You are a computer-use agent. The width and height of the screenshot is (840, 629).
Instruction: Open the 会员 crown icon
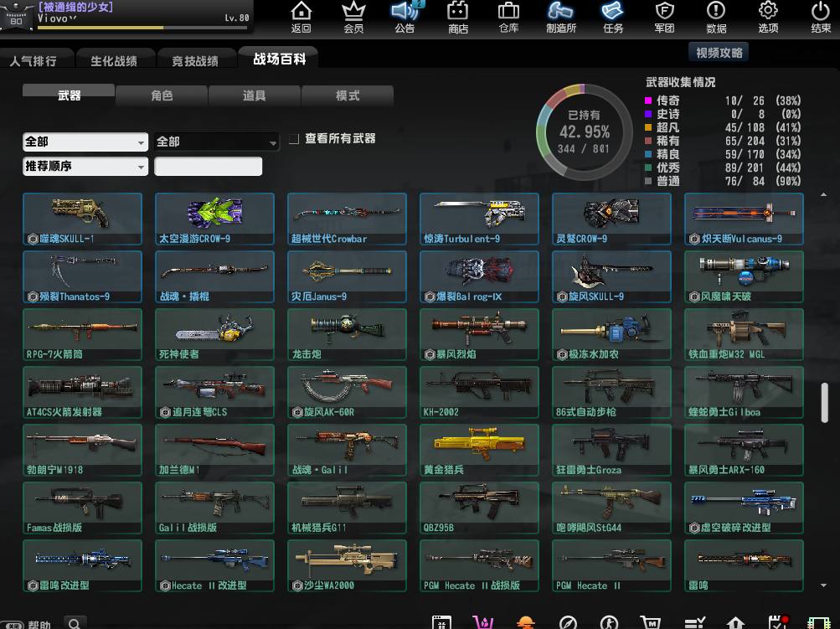pyautogui.click(x=353, y=17)
